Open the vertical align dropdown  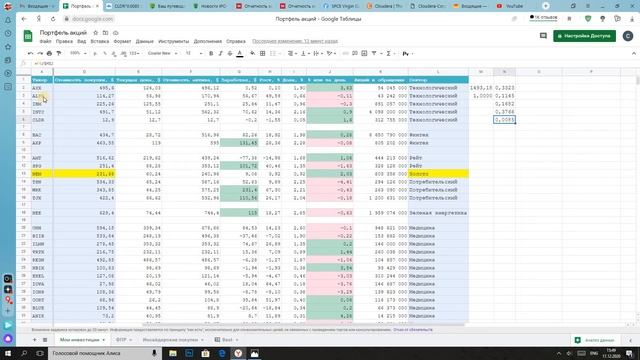[x=304, y=53]
